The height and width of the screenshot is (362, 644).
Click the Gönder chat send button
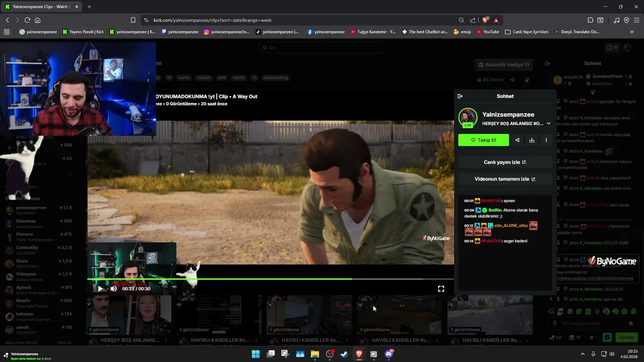tap(626, 337)
